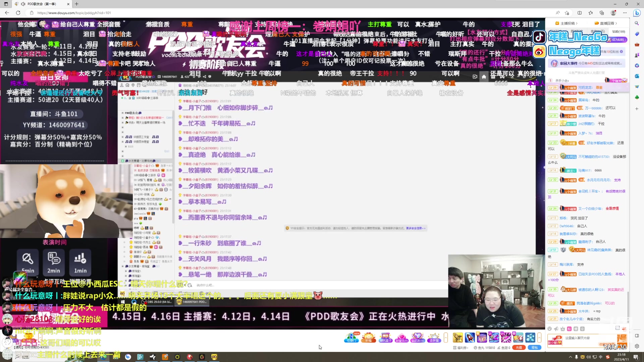
Task: Expand the gift list arrow
Action: (x=539, y=338)
